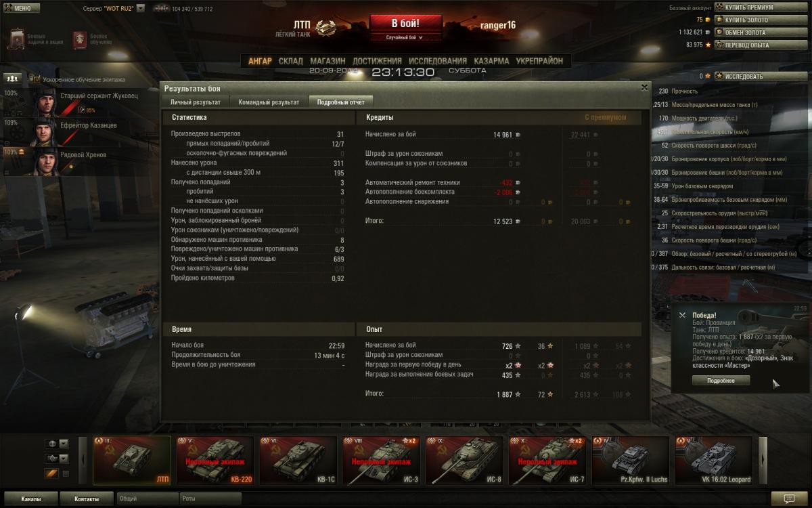Viewport: 812px width, 508px height.
Task: Open the «Исследования» menu section
Action: point(438,61)
